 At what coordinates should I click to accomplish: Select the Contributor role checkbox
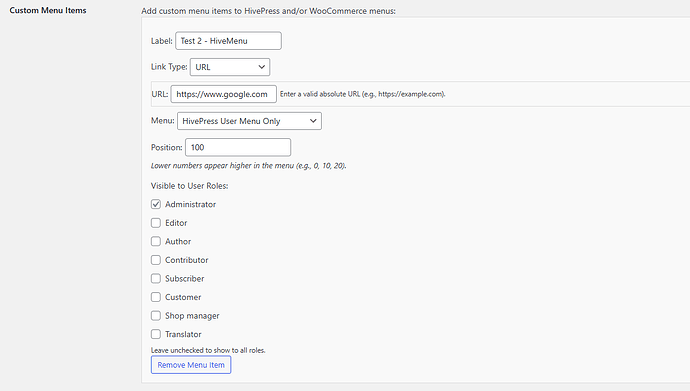pos(156,260)
